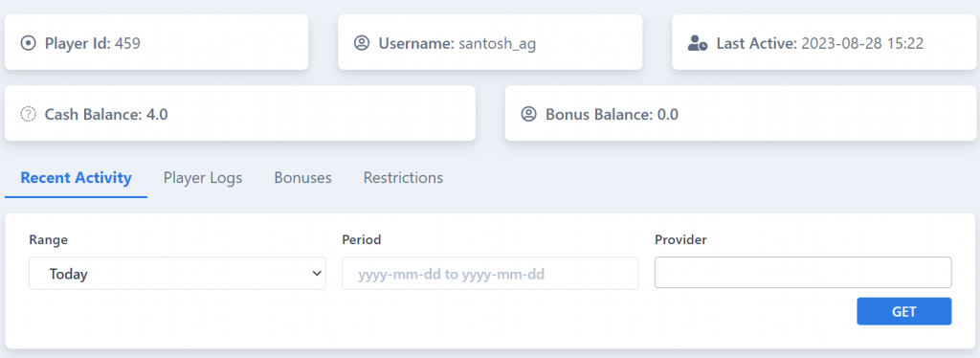The height and width of the screenshot is (358, 980).
Task: Select the Recent Activity tab
Action: pos(77,178)
